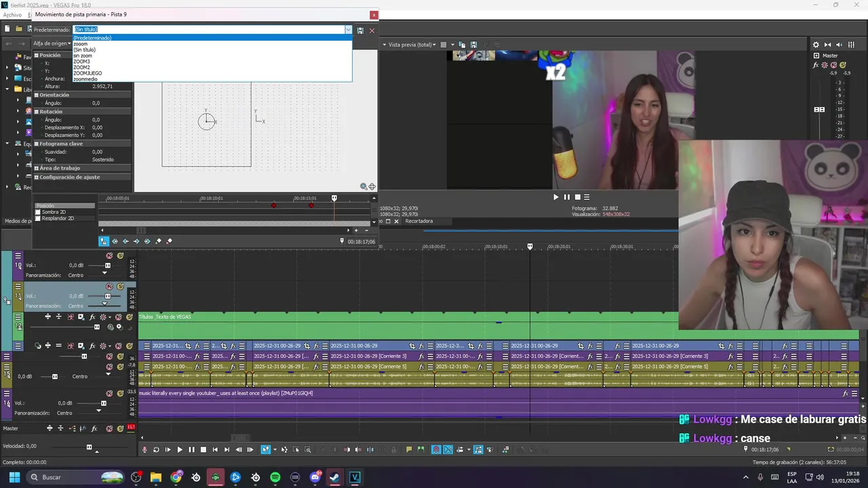Enable Resplandor 2D checkbox
Image resolution: width=868 pixels, height=488 pixels.
click(38, 218)
